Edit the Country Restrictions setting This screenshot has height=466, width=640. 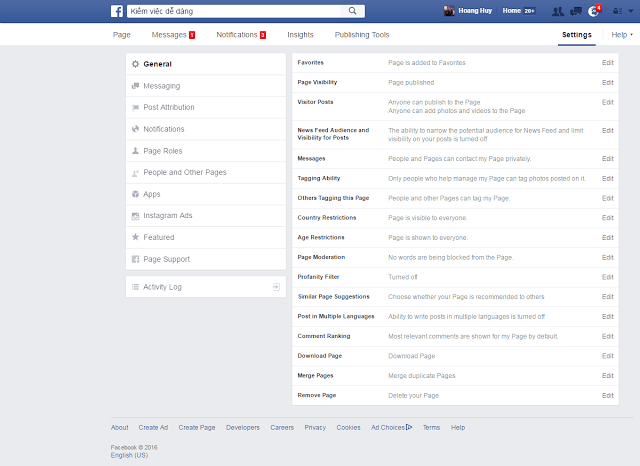[x=607, y=217]
